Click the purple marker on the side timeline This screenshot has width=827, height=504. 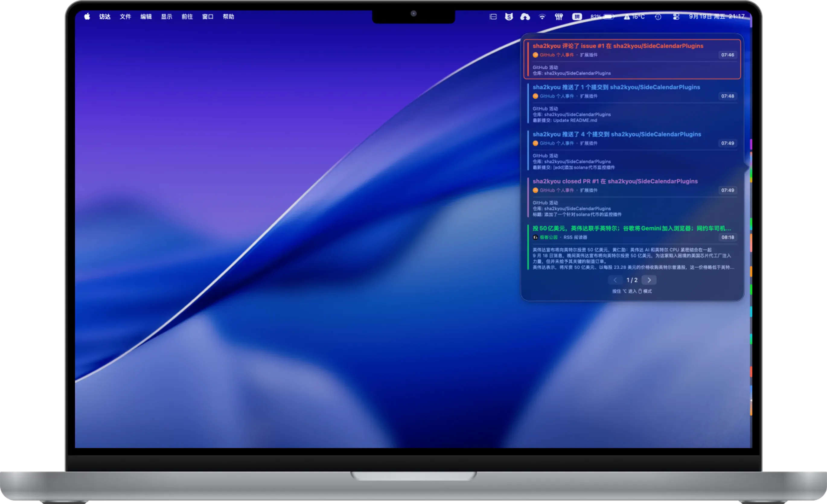pyautogui.click(x=751, y=144)
